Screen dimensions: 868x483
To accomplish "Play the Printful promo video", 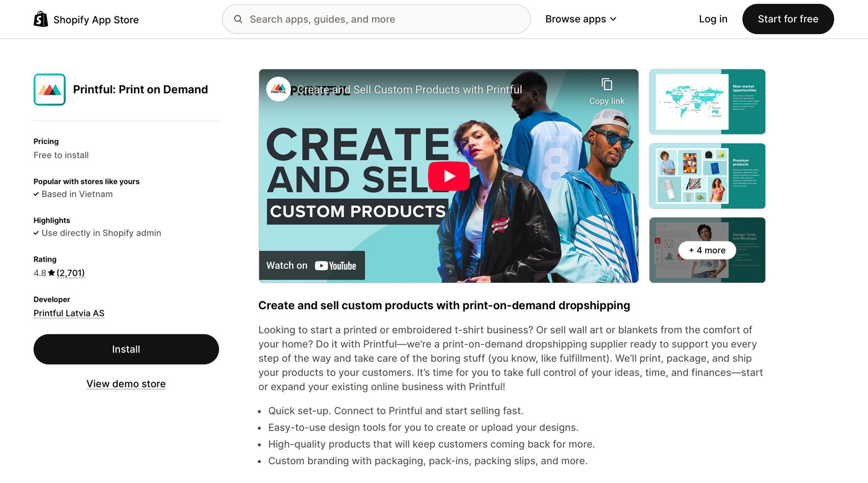I will click(449, 176).
